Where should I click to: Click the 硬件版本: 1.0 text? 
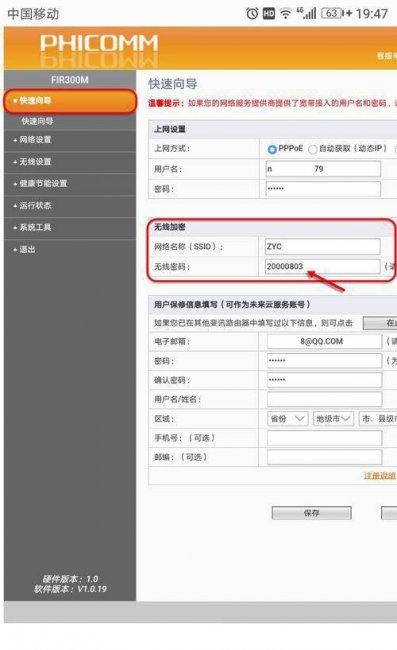[70, 579]
